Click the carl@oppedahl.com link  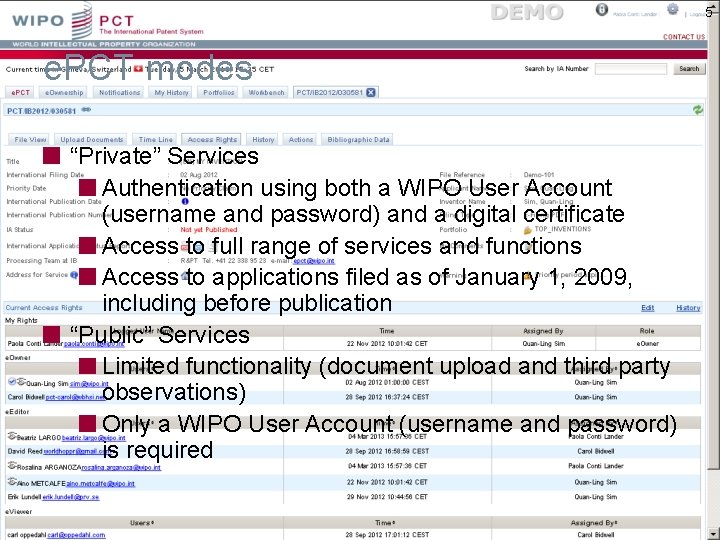76,535
